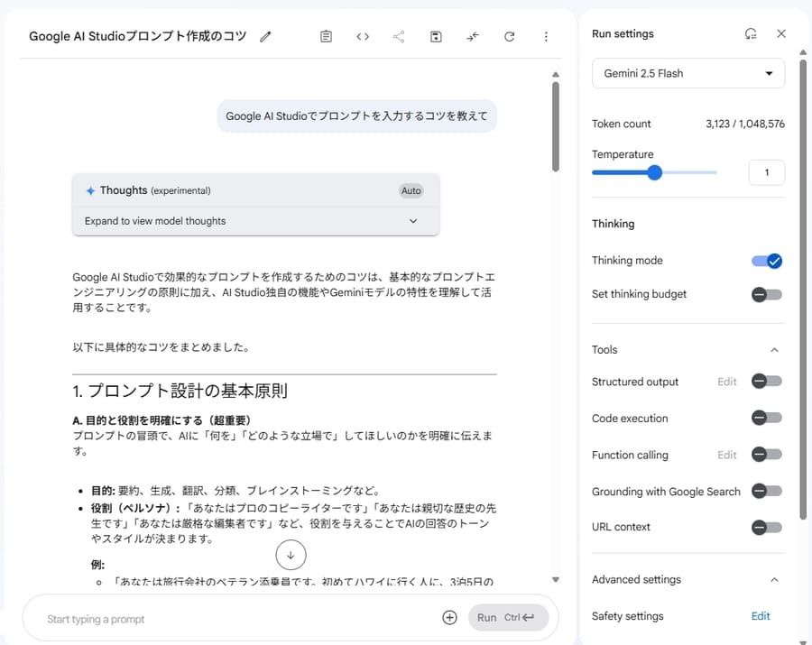Click Edit for Safety settings
This screenshot has height=645, width=812.
tap(761, 616)
